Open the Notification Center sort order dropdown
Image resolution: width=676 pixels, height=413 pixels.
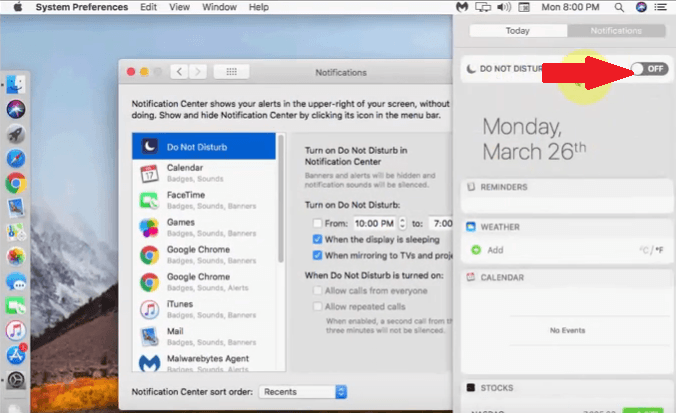(302, 392)
